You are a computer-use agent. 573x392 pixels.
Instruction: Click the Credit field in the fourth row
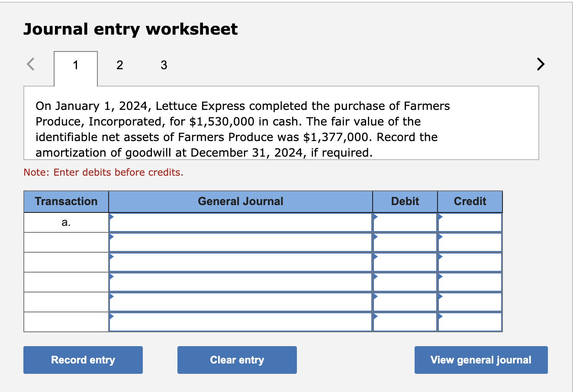[x=470, y=281]
